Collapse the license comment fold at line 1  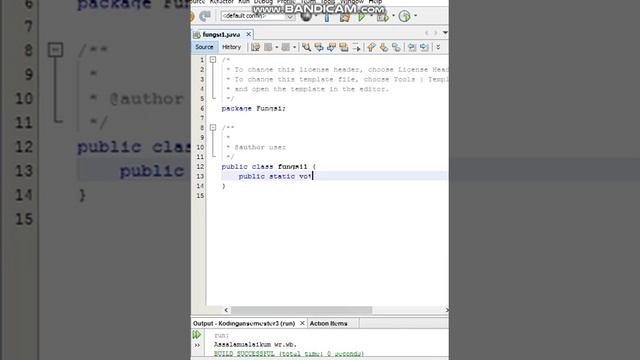(x=213, y=60)
